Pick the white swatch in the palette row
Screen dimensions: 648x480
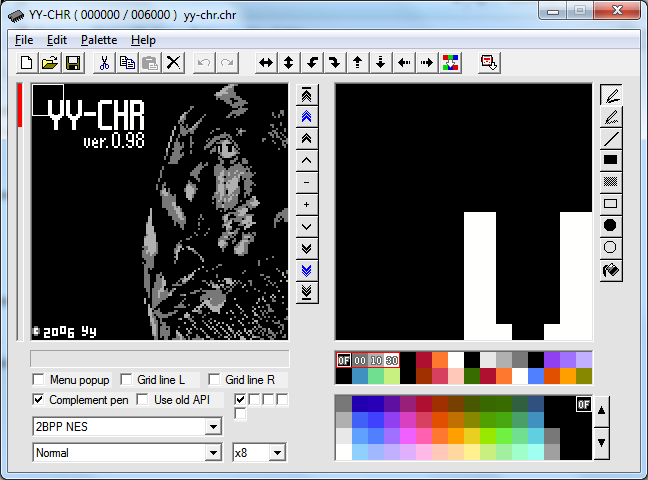tap(456, 360)
